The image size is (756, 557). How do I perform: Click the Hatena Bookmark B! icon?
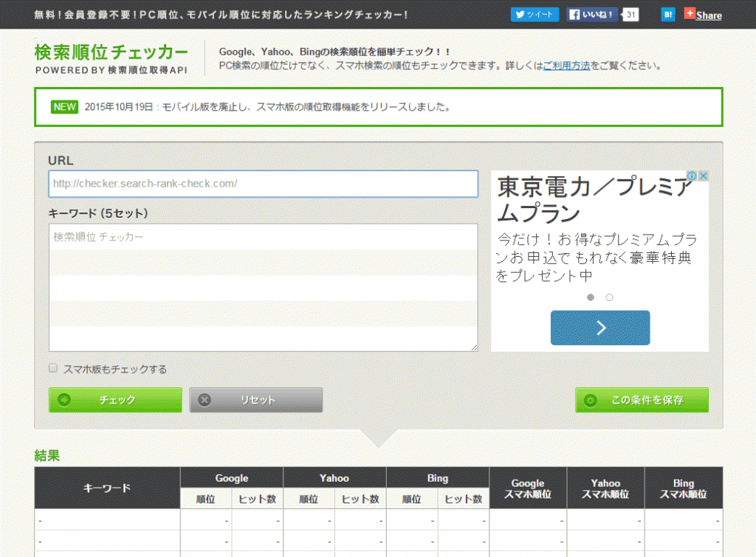(x=667, y=14)
